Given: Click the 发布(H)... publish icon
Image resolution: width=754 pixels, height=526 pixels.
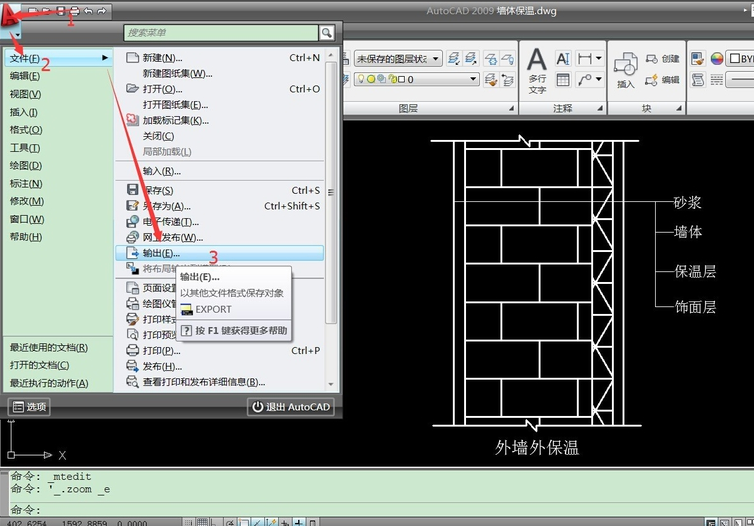Looking at the screenshot, I should (x=133, y=366).
